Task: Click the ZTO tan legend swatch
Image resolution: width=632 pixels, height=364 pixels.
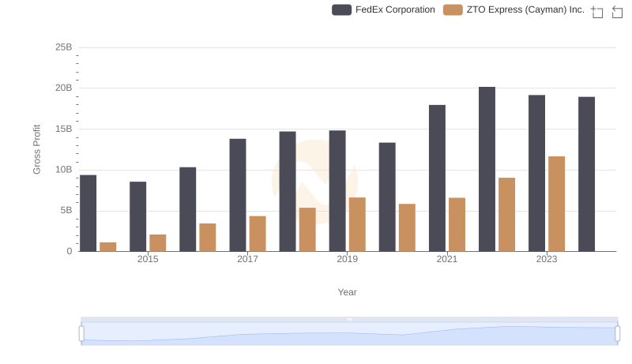Action: pyautogui.click(x=453, y=9)
